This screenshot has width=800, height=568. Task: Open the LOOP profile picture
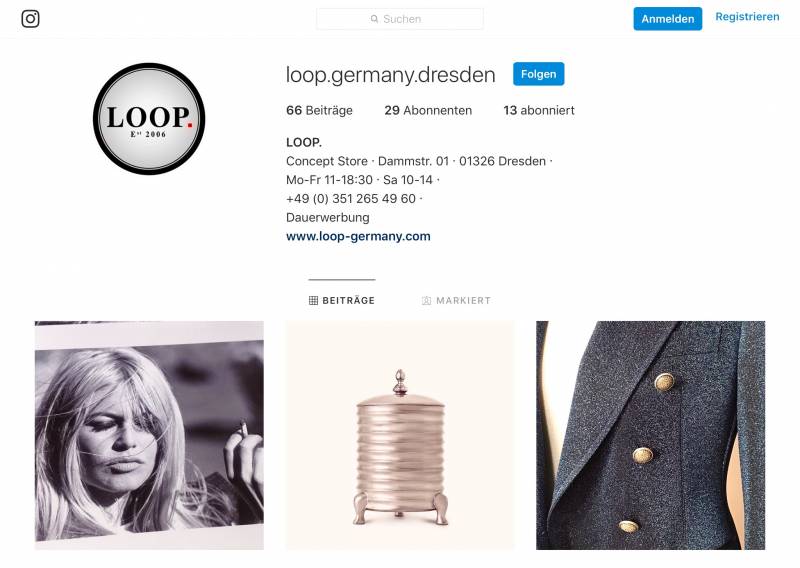click(149, 119)
